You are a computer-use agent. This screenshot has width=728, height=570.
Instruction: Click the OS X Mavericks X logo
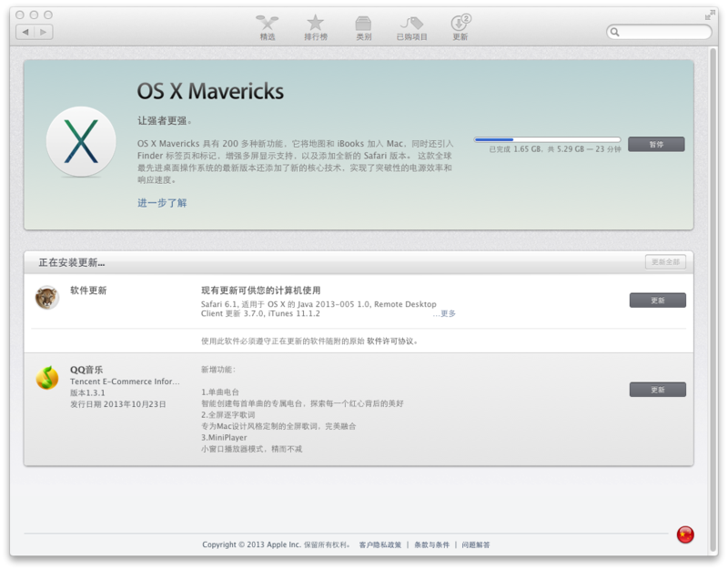click(81, 142)
